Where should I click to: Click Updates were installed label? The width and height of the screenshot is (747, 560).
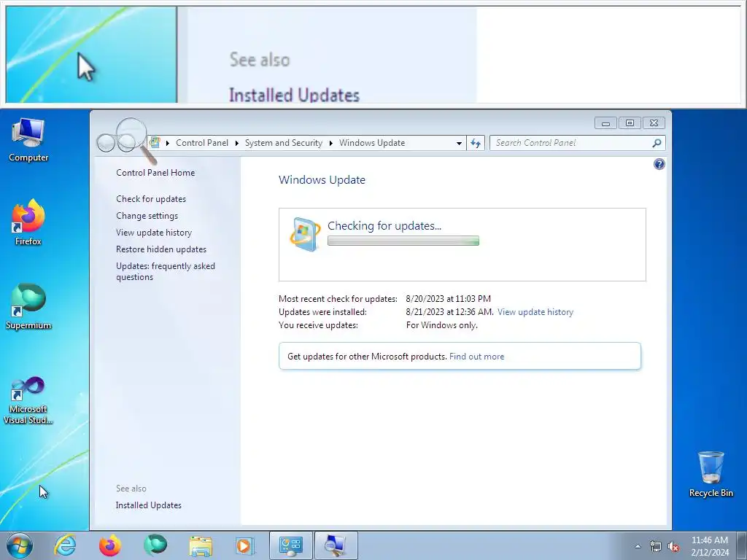(x=322, y=312)
